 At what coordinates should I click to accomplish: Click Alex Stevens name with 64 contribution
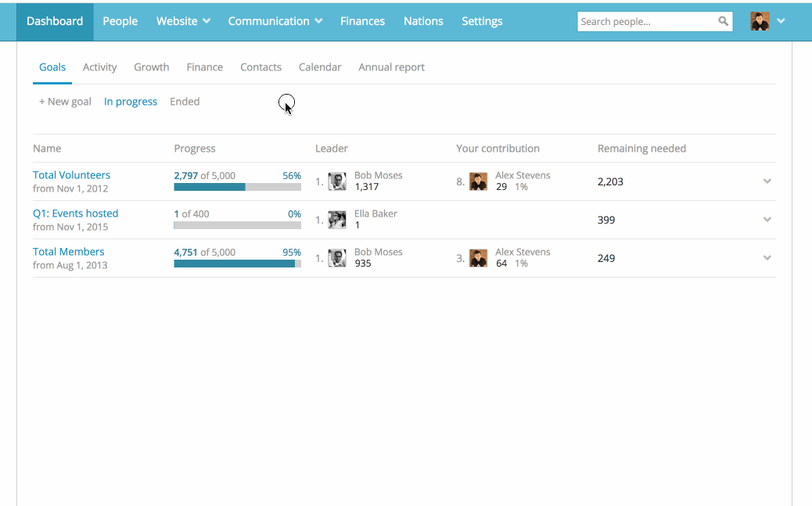(x=523, y=252)
